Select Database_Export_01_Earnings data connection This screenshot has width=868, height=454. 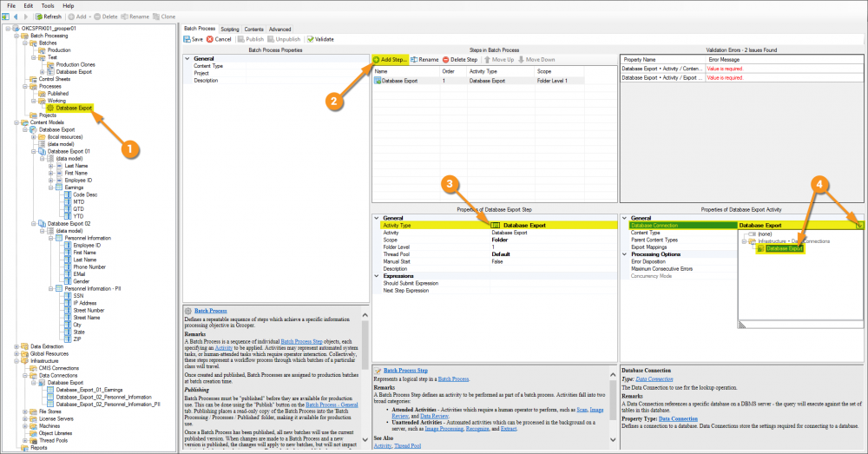[x=89, y=390]
